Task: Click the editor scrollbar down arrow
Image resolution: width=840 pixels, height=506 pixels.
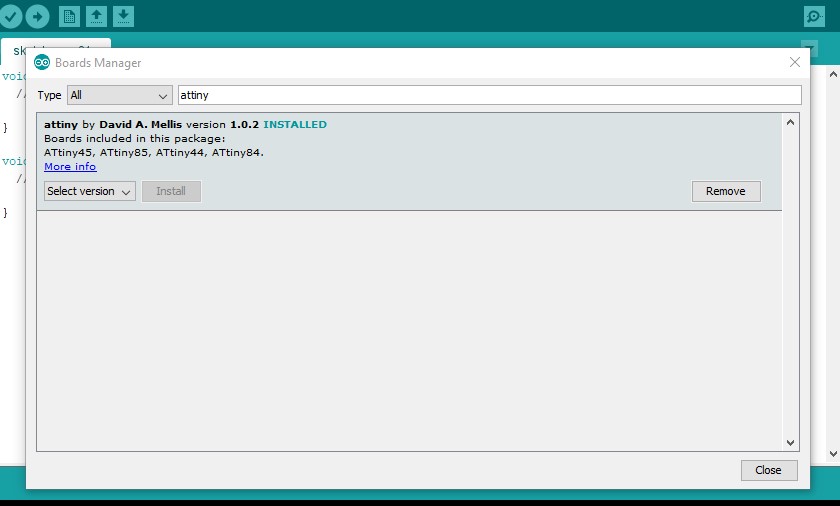Action: pos(833,454)
